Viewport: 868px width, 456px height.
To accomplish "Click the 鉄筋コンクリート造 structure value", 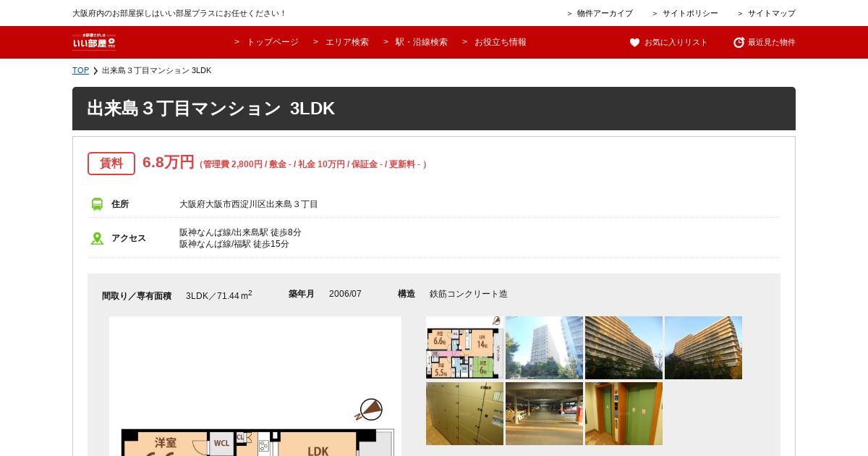I will [469, 294].
